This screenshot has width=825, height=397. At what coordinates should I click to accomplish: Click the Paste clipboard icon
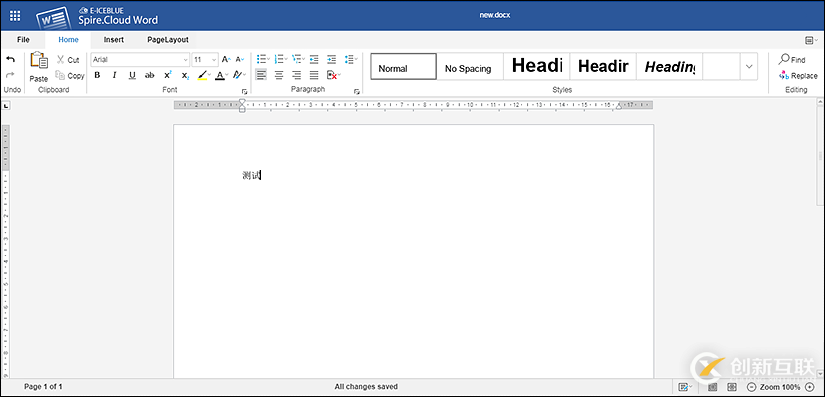(x=38, y=60)
